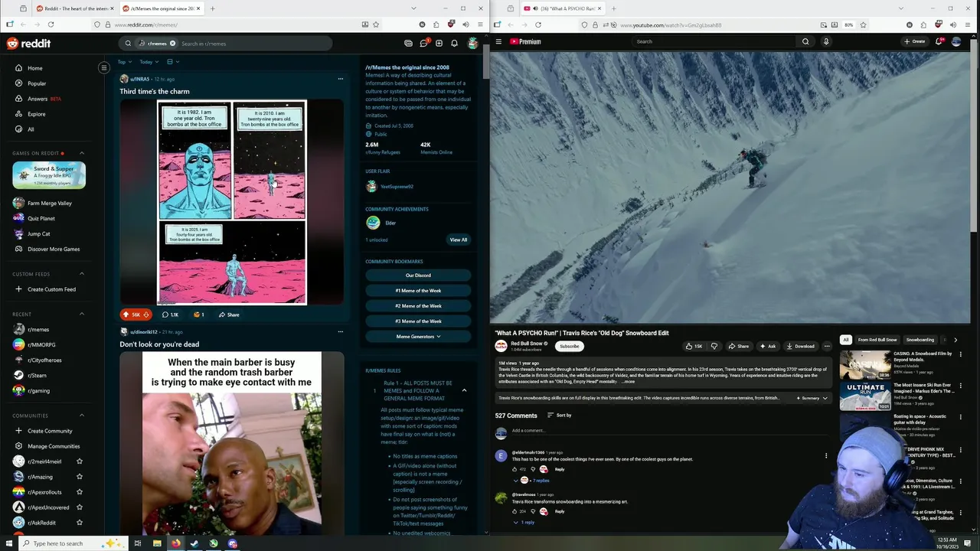The height and width of the screenshot is (551, 980).
Task: Remove r/memes filter from Reddit search
Action: coord(172,44)
